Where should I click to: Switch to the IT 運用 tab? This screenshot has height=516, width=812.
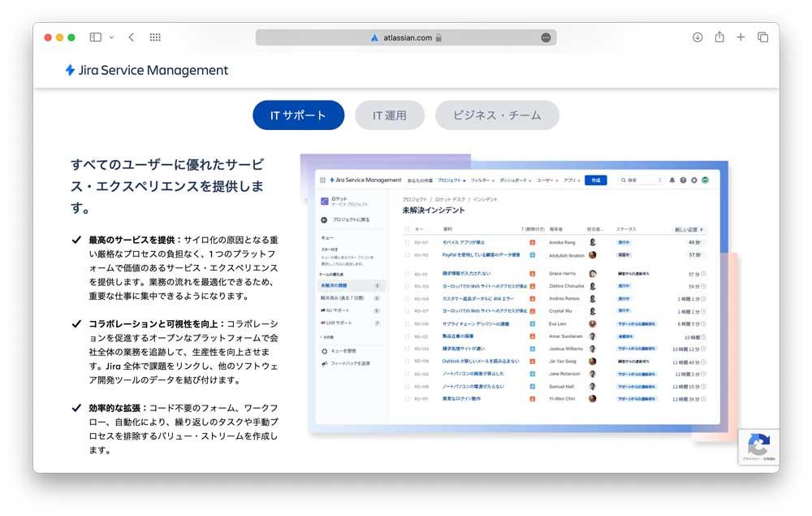pyautogui.click(x=390, y=115)
